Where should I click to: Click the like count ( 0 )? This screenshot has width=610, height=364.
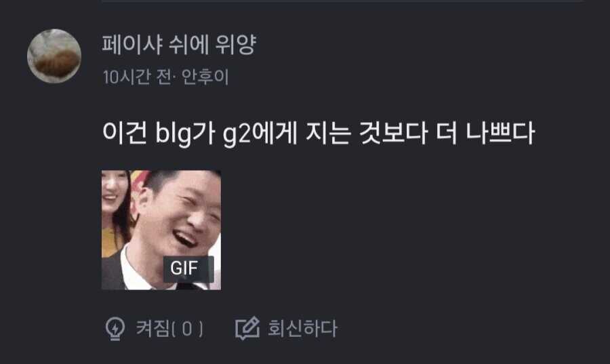(187, 329)
